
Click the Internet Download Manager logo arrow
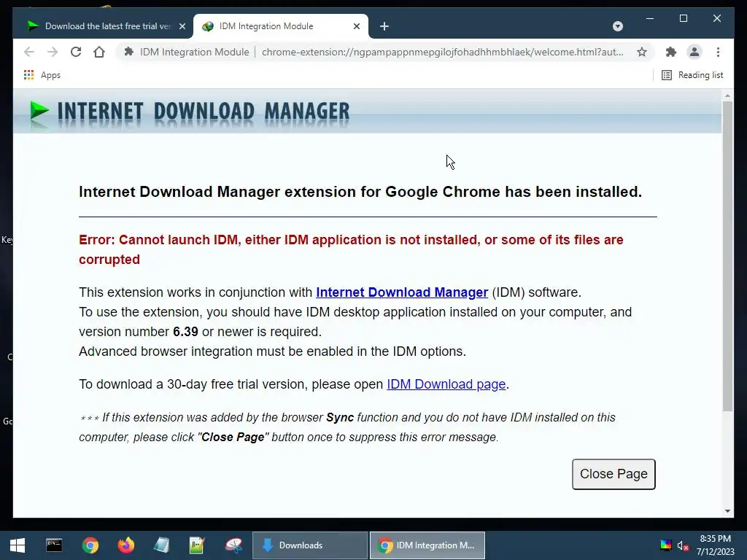coord(39,111)
